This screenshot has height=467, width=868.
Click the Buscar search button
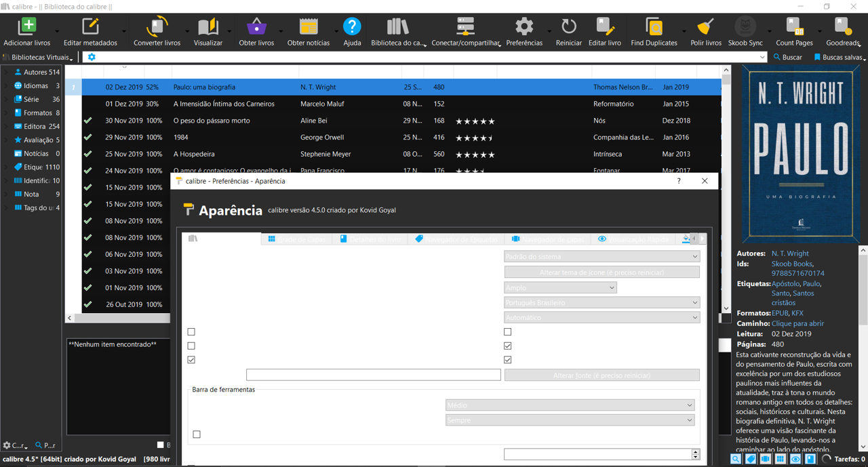(787, 58)
